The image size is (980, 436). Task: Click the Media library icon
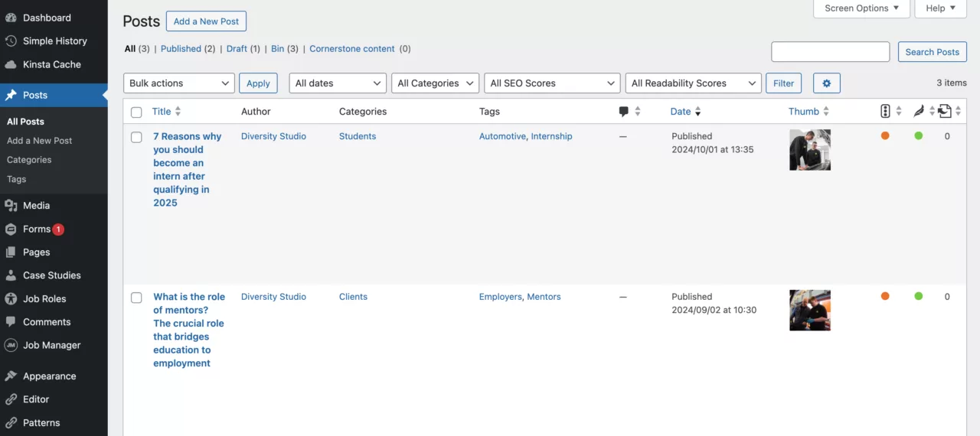pyautogui.click(x=11, y=206)
